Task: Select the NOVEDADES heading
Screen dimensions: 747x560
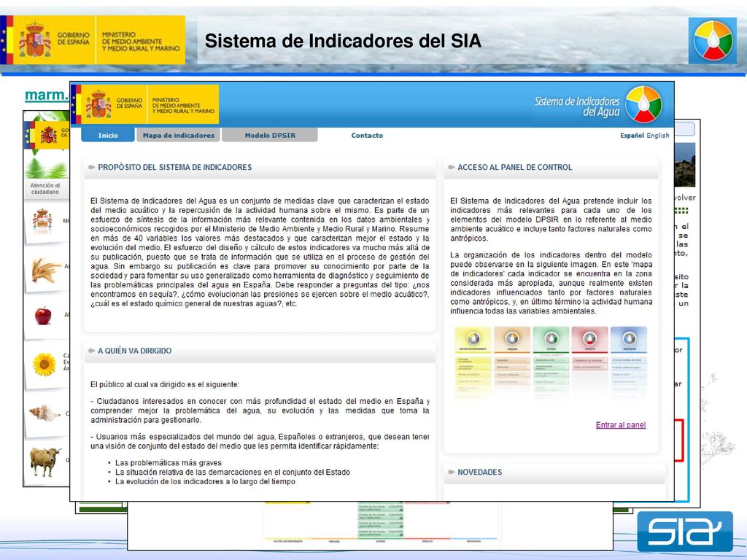Action: (479, 472)
